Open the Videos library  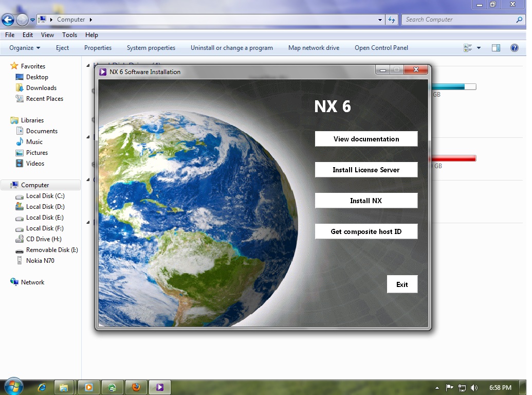click(x=35, y=164)
